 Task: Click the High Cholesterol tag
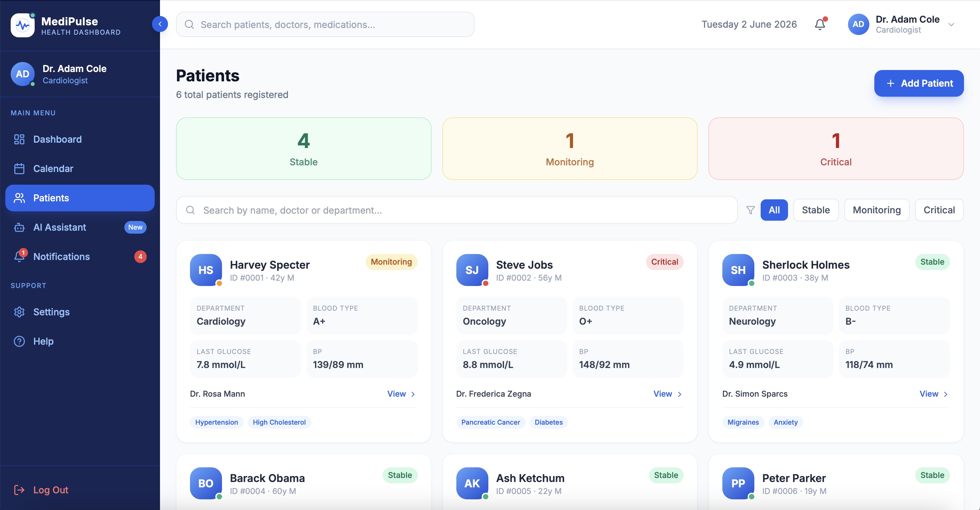click(279, 422)
